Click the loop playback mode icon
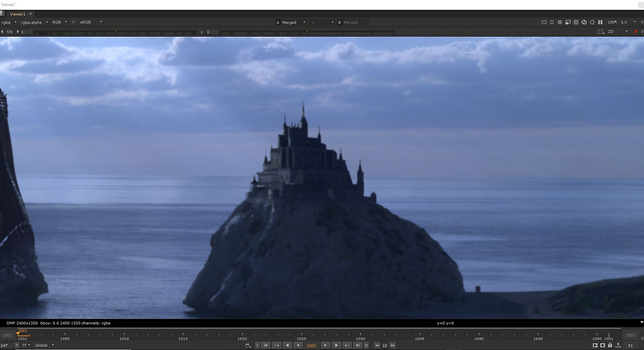 [x=248, y=345]
